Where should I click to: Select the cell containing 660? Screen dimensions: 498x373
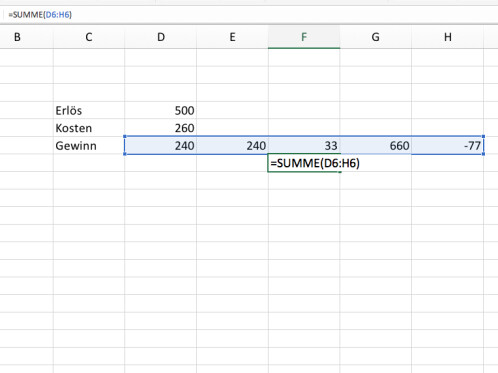376,146
